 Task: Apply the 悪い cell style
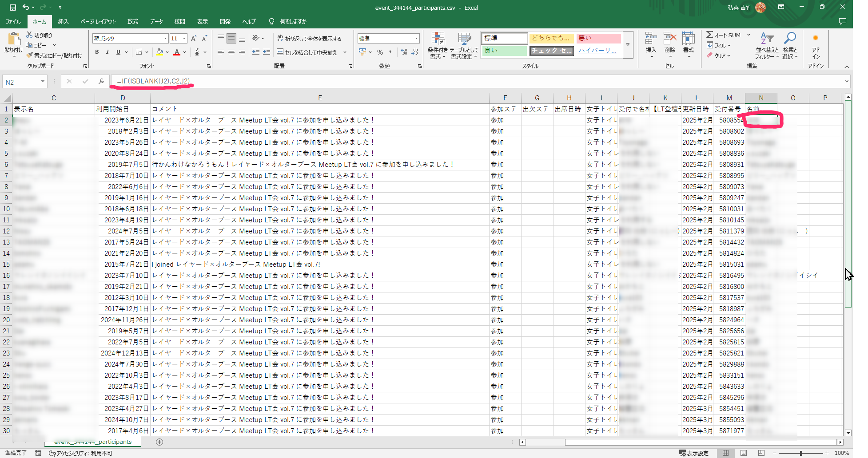pos(598,38)
